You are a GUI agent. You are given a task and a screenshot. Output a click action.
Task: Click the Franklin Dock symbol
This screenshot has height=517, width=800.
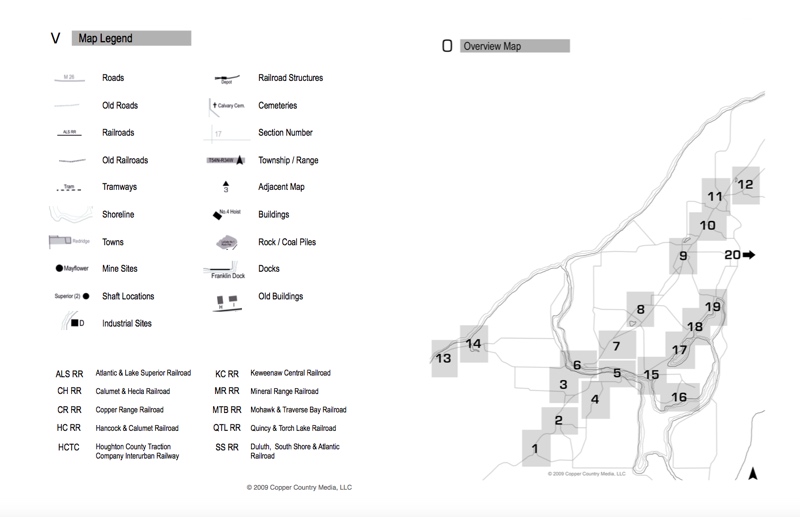coord(224,269)
